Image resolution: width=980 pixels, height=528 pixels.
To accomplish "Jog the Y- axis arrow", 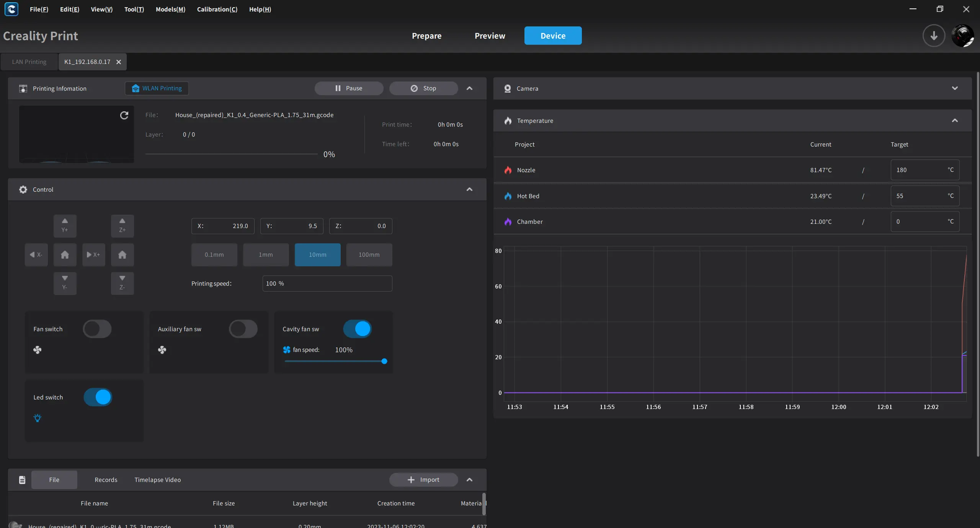I will 65,283.
